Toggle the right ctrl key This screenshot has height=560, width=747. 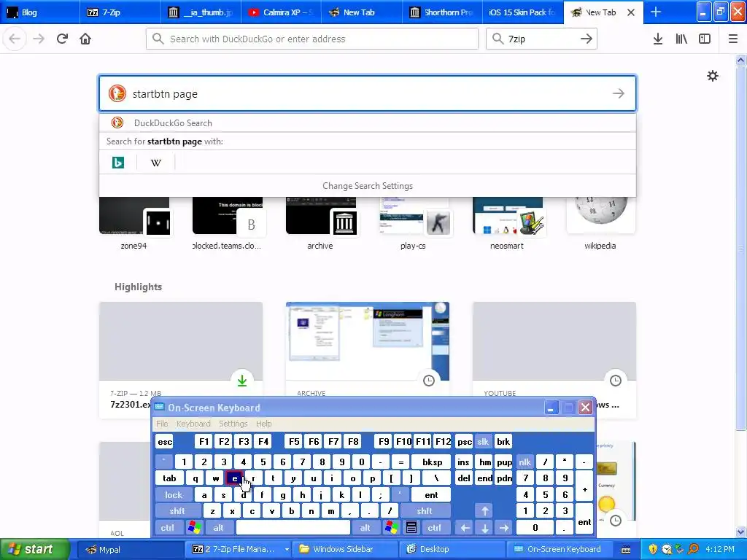pos(435,528)
